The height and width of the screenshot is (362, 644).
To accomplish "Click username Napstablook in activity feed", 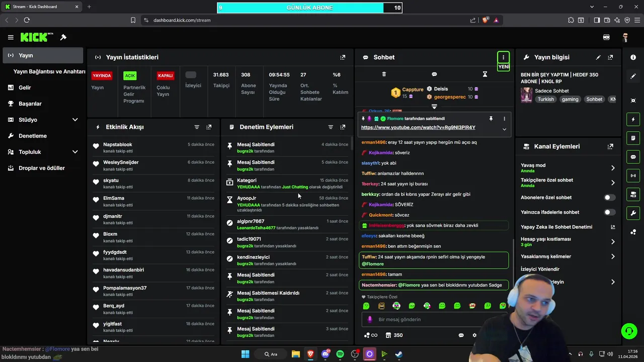I will 118,145.
